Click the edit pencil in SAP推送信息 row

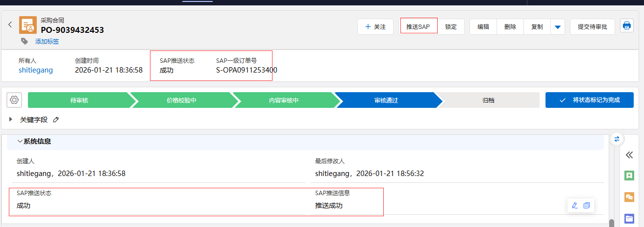point(575,205)
